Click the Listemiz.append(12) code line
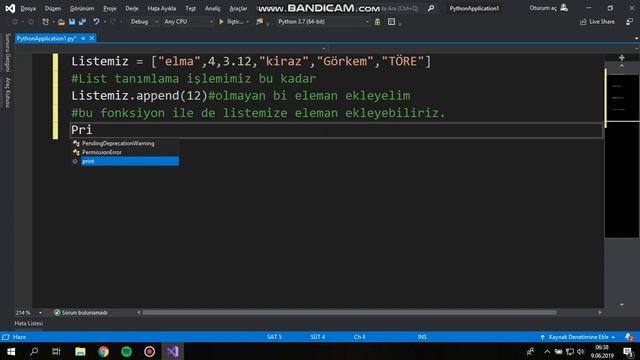The height and width of the screenshot is (360, 640). 241,96
